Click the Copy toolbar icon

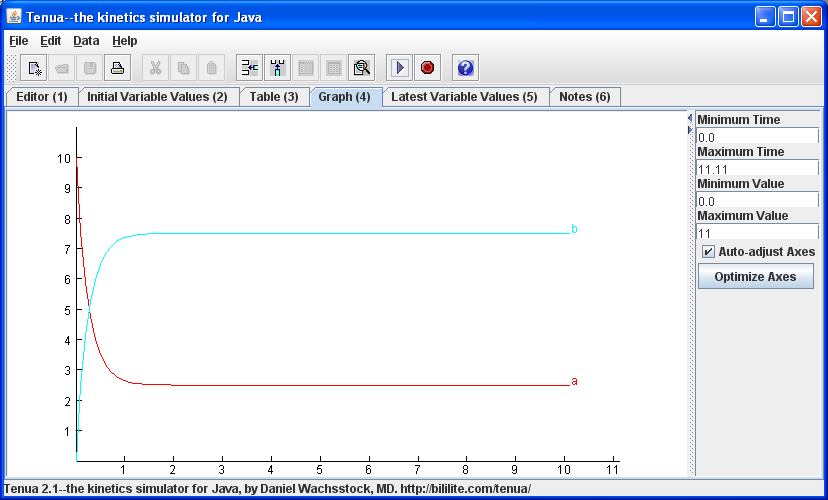183,68
